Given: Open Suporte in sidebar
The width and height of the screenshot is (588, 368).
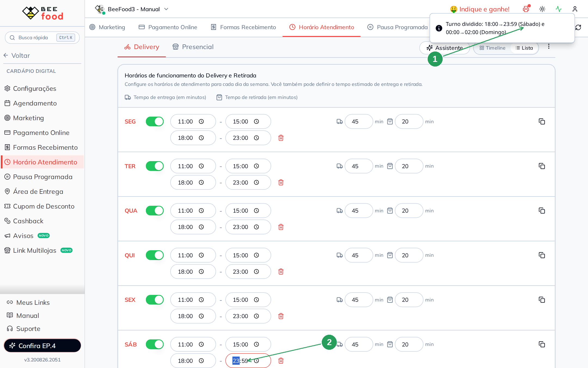Looking at the screenshot, I should pos(24,329).
